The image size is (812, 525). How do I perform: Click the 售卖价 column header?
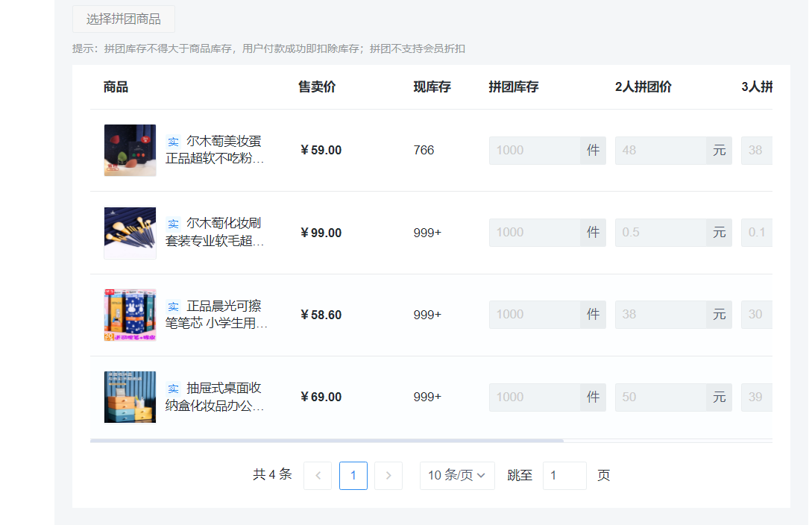[x=317, y=87]
